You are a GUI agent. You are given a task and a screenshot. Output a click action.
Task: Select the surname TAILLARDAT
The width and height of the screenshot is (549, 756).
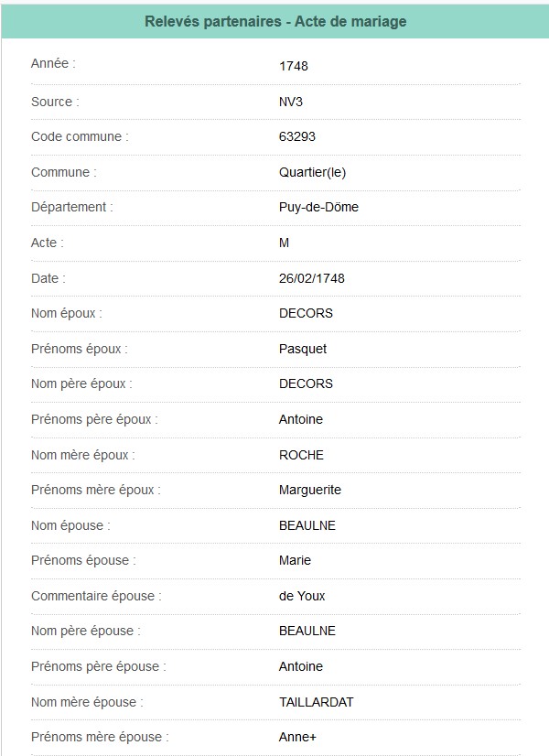316,702
